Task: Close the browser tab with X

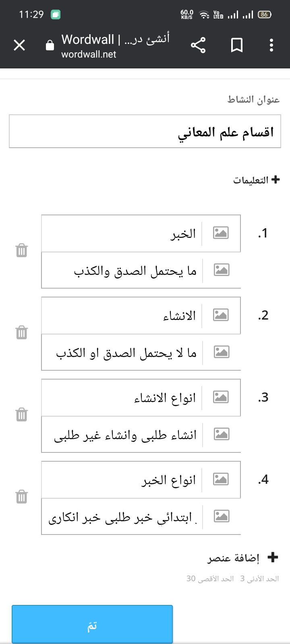Action: (19, 45)
